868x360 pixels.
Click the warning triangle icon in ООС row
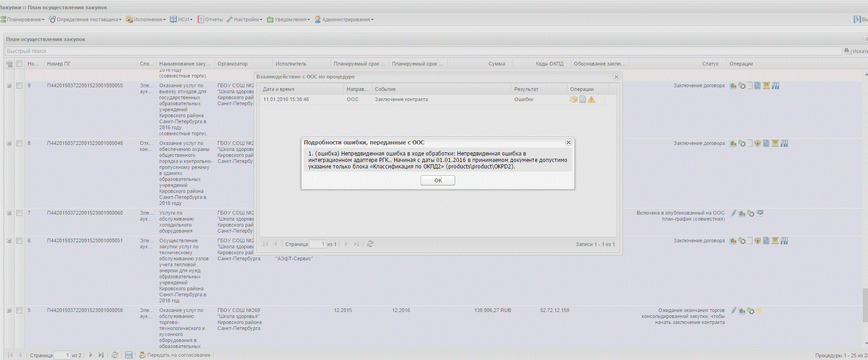coord(591,99)
